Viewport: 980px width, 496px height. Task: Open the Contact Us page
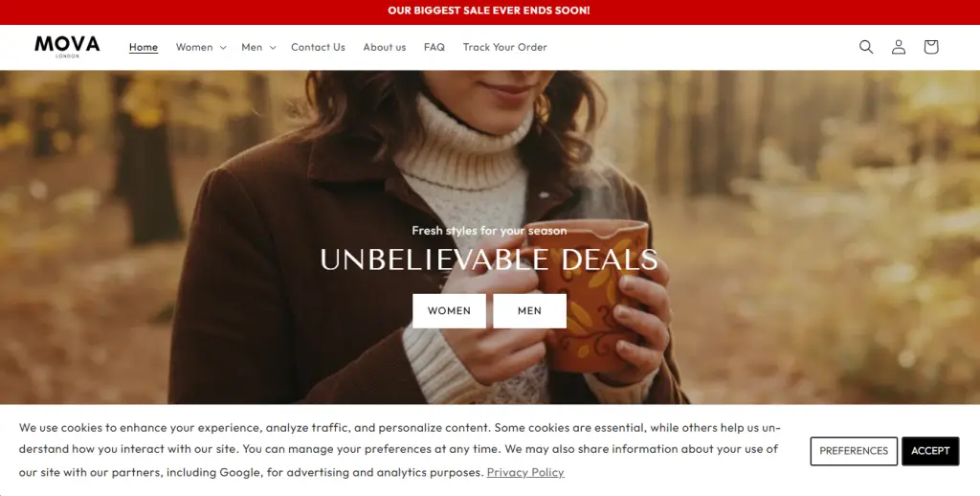point(318,47)
